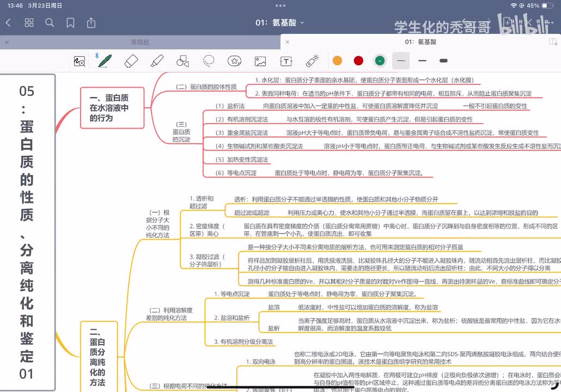
Task: Open the page thumbnails grid view
Action: pyautogui.click(x=29, y=23)
